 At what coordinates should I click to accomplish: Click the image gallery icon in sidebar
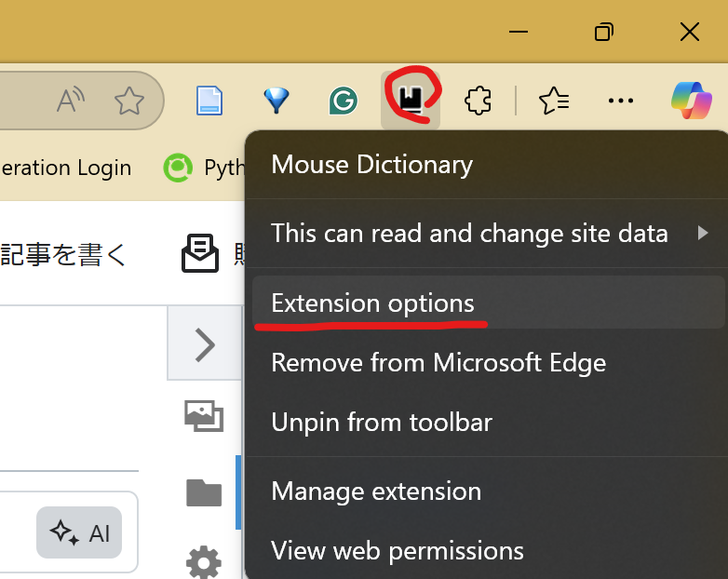(204, 415)
